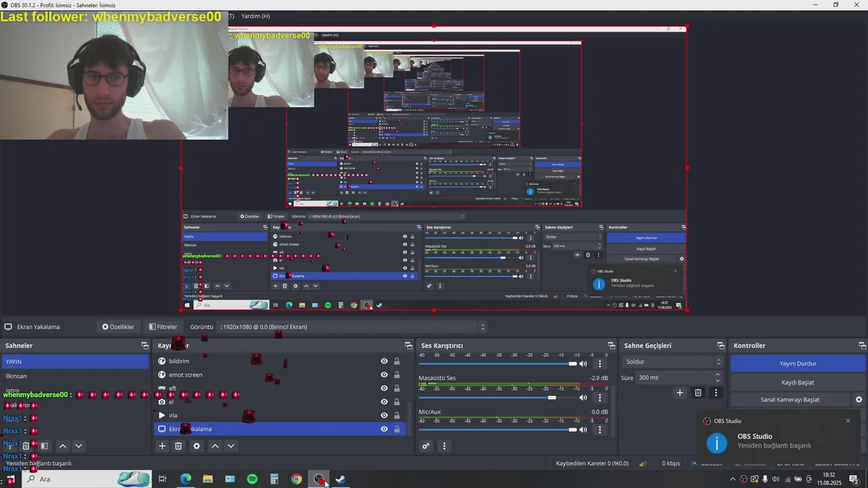Add a new source with the plus icon

point(162,446)
